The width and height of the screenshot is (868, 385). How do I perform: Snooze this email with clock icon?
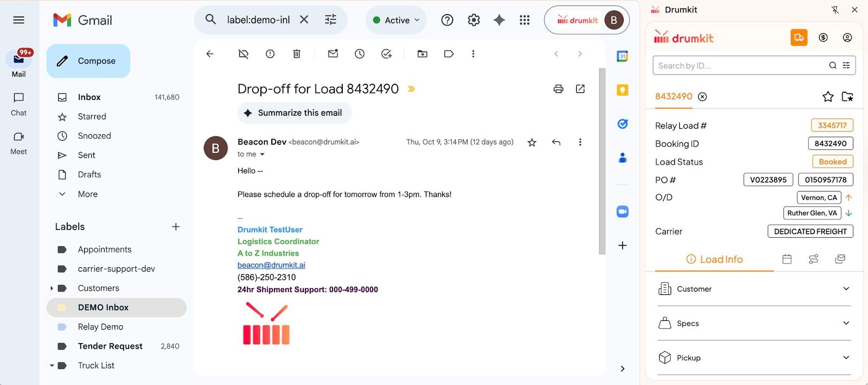360,54
